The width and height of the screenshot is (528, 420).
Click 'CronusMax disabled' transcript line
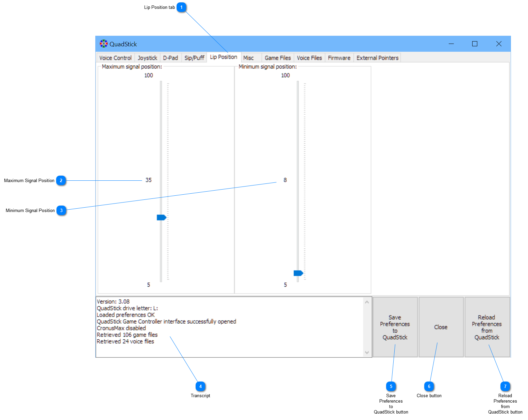tap(121, 328)
